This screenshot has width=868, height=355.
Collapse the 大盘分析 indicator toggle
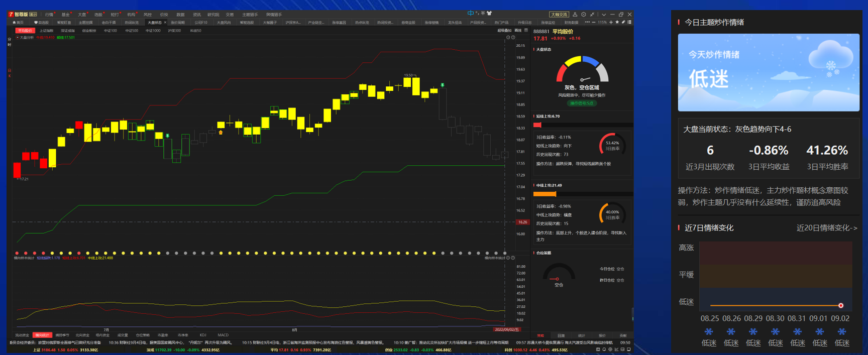click(x=18, y=37)
